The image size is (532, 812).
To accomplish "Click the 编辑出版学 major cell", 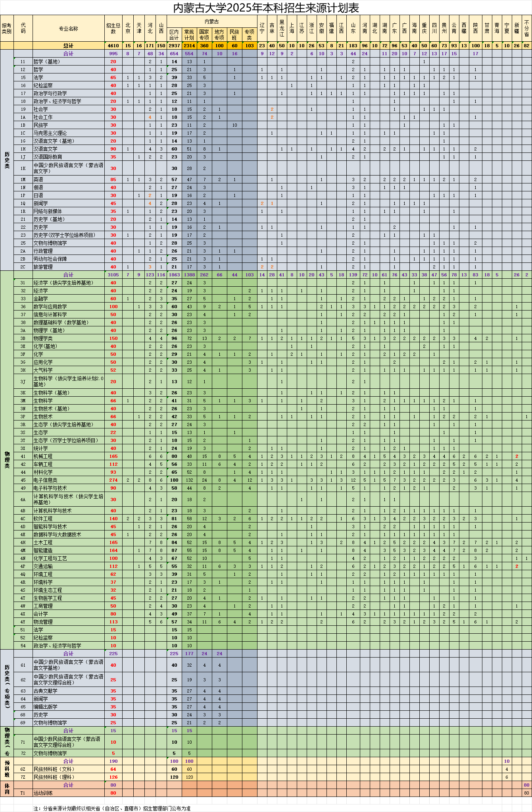I will 69,707.
